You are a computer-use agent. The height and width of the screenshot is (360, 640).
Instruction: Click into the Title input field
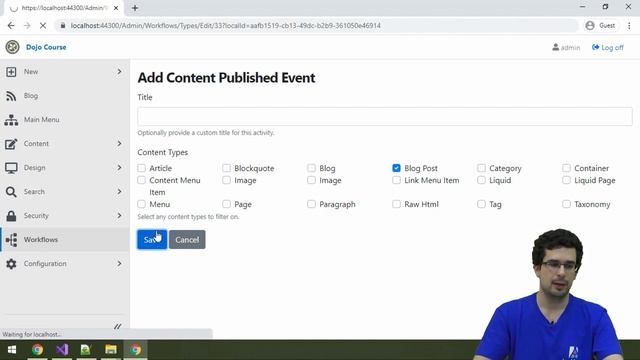[385, 117]
